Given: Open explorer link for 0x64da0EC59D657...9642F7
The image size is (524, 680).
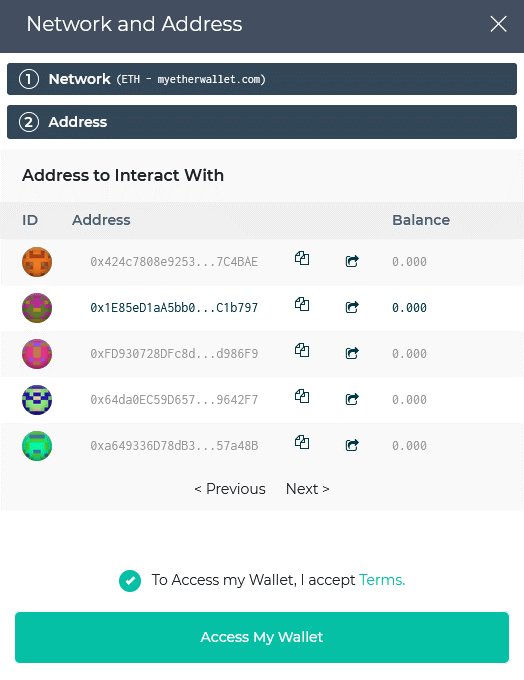Looking at the screenshot, I should click(352, 399).
